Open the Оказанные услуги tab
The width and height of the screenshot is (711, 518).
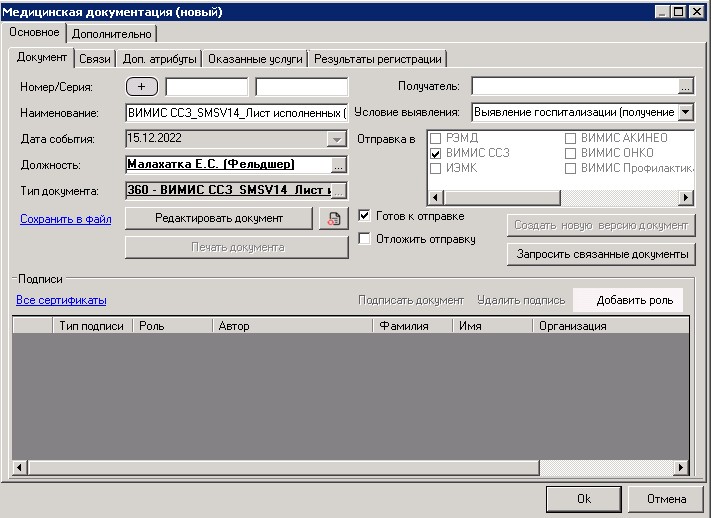(255, 59)
